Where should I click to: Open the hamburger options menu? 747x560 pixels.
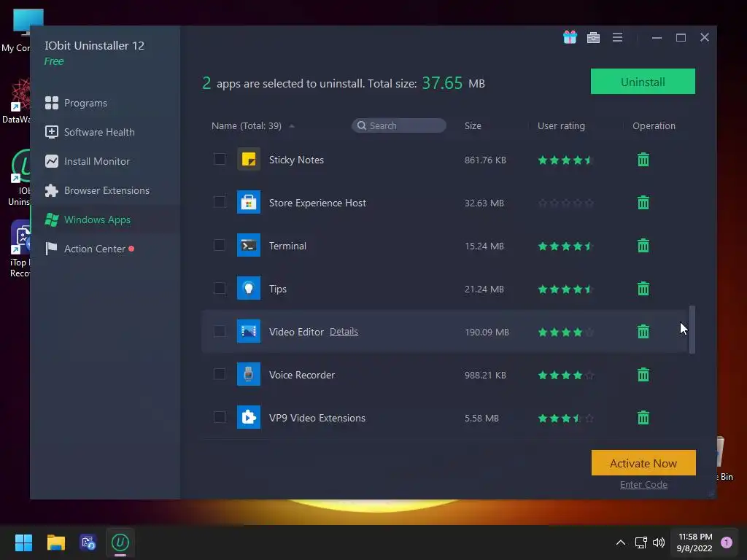point(617,37)
